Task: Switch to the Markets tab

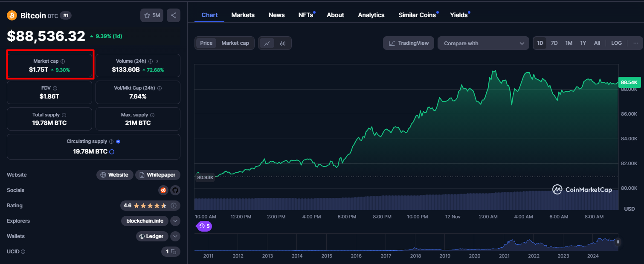Action: coord(243,15)
